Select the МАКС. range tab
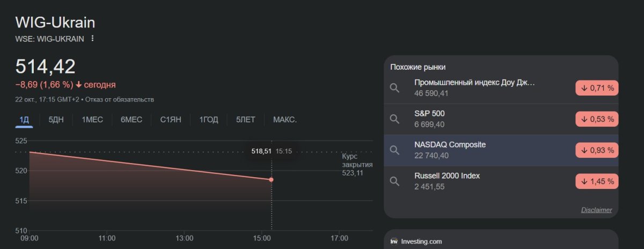This screenshot has height=249, width=644. pyautogui.click(x=285, y=120)
